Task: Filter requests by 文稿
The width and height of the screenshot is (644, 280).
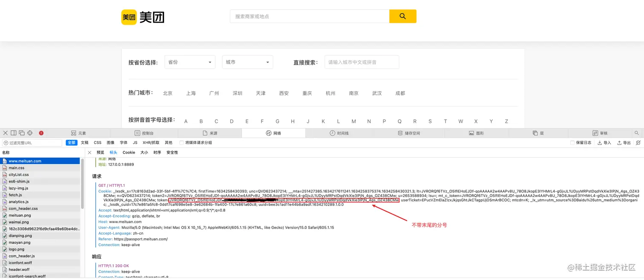Action: tap(85, 143)
